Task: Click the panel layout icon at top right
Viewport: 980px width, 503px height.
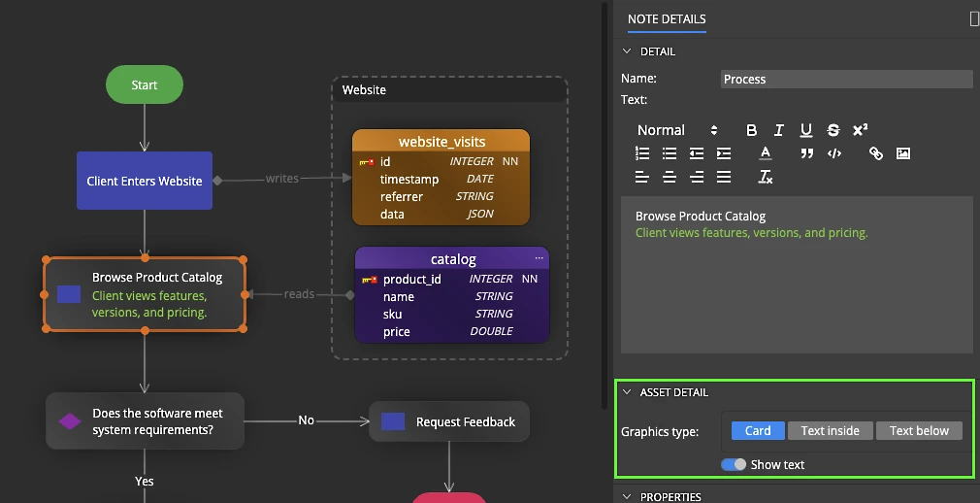Action: point(974,19)
